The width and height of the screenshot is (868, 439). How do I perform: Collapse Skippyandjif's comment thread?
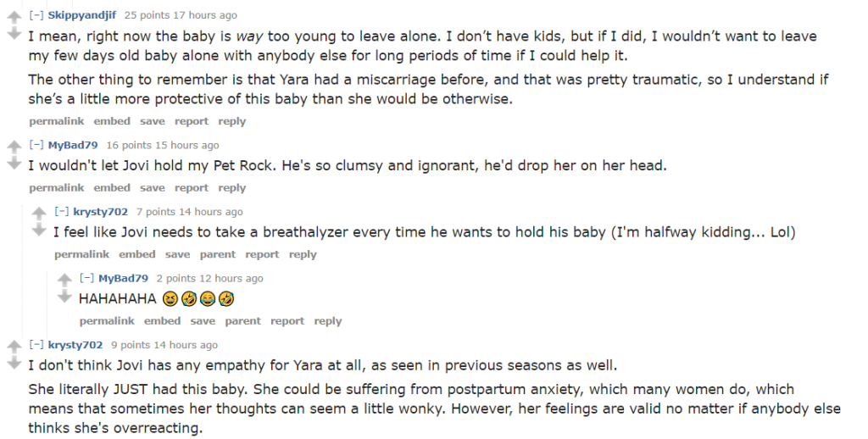click(36, 15)
